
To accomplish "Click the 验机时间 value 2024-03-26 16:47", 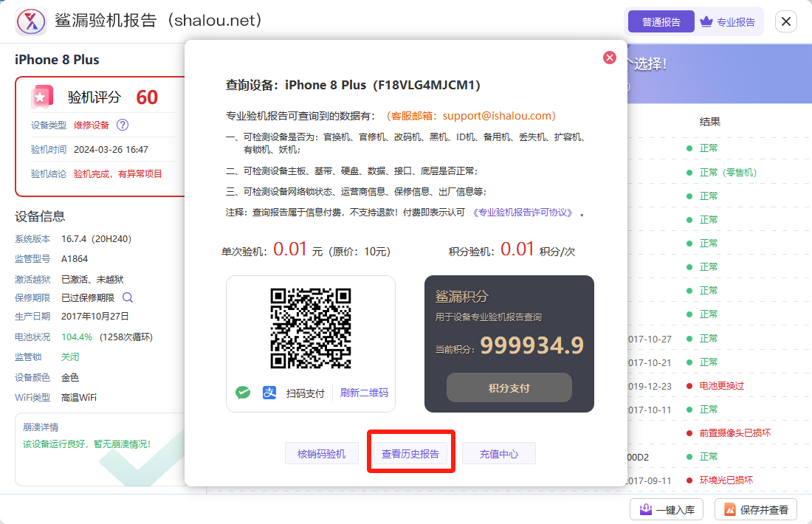I will (111, 150).
